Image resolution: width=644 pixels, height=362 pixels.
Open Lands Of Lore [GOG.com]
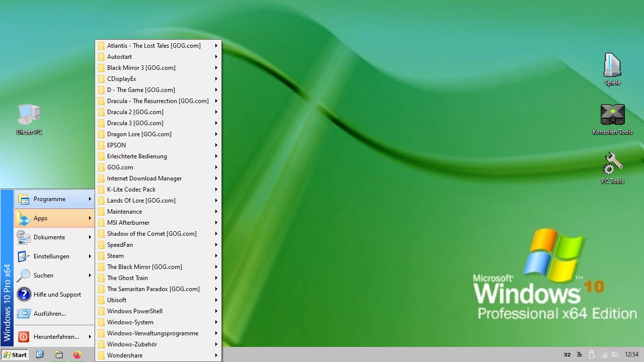158,201
